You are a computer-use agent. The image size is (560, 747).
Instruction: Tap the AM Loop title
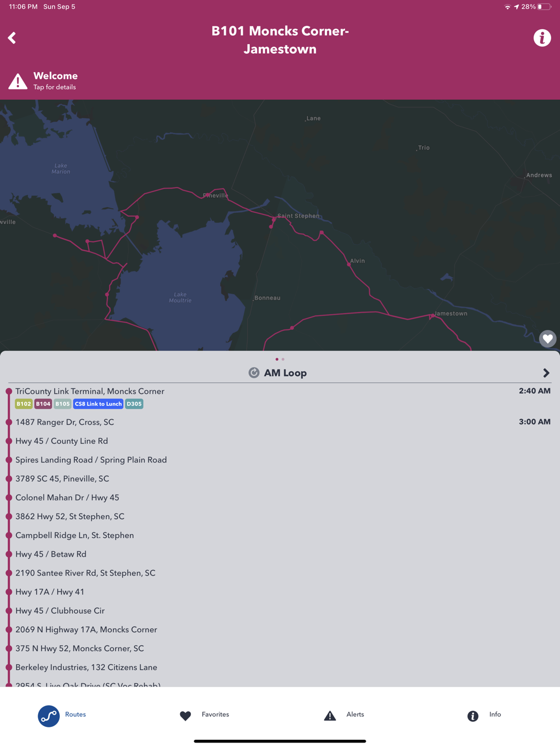tap(285, 373)
